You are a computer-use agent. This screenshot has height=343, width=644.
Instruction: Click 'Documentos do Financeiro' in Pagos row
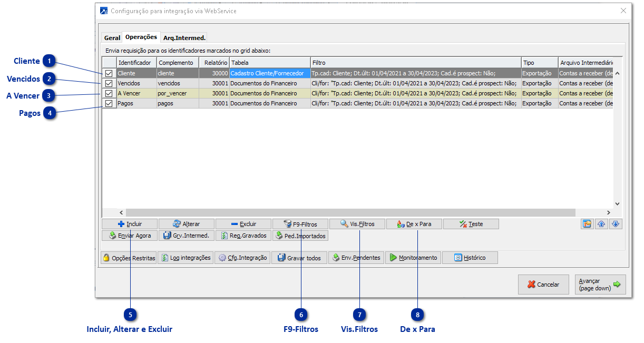click(x=270, y=103)
